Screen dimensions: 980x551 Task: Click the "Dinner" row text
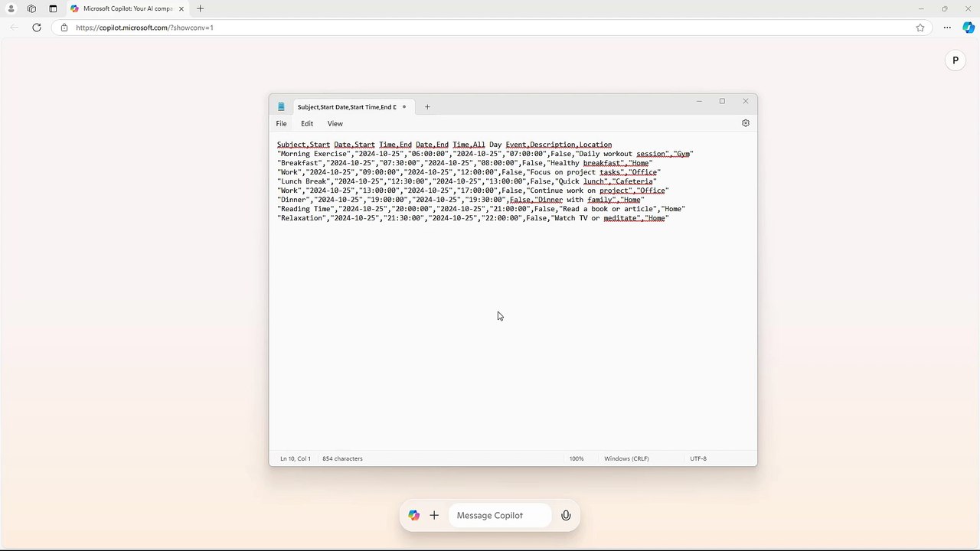click(460, 200)
